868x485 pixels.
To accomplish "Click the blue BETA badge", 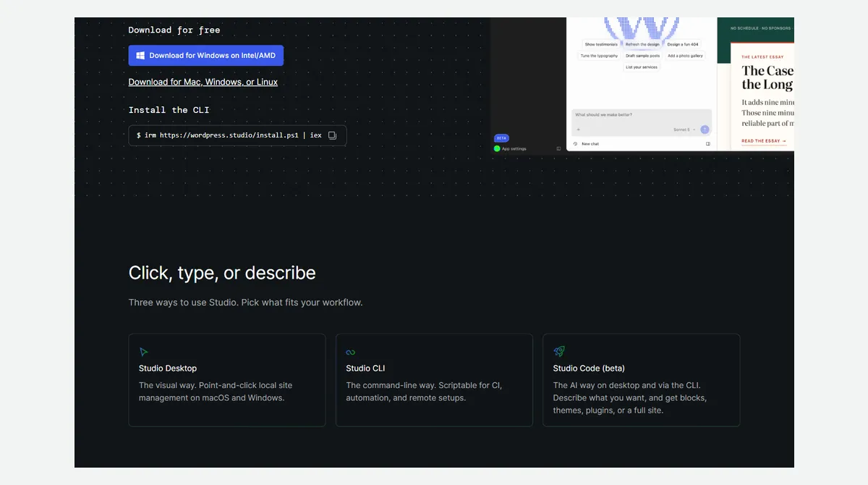I will [501, 138].
